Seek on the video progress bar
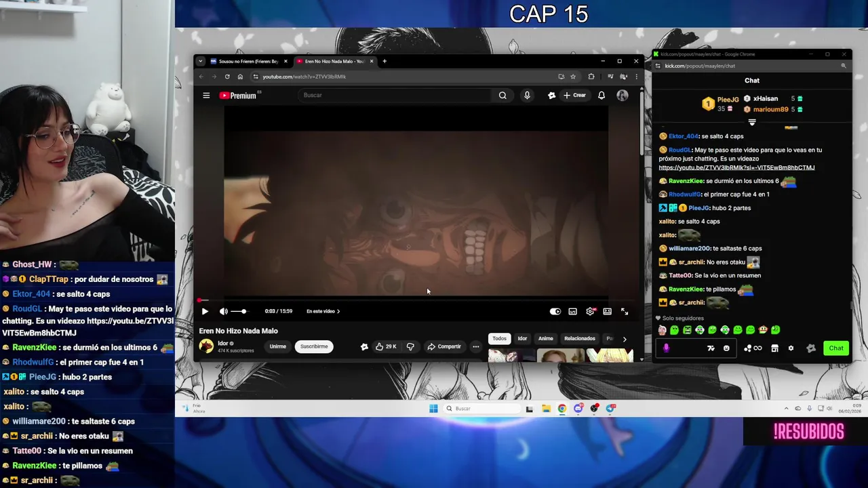The width and height of the screenshot is (868, 488). 415,300
